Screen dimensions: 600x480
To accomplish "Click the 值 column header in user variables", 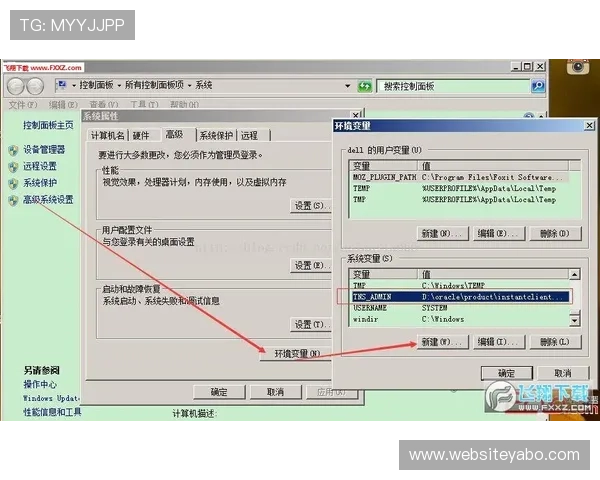I will (493, 166).
